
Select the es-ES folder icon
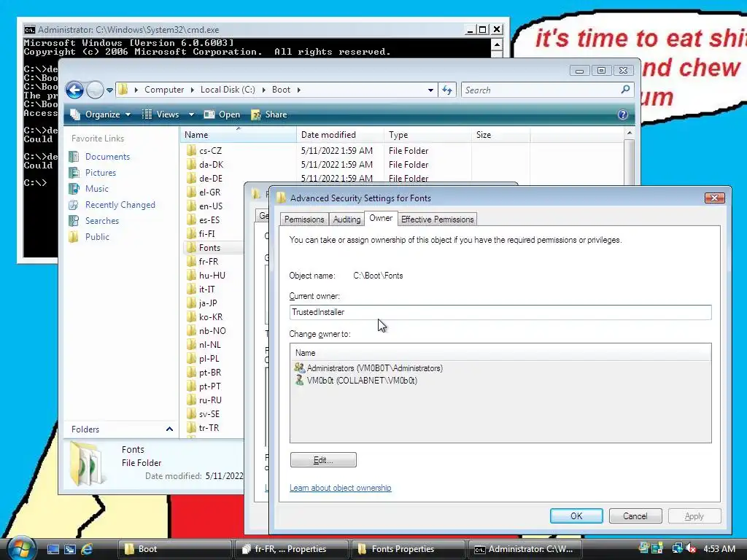coord(191,219)
